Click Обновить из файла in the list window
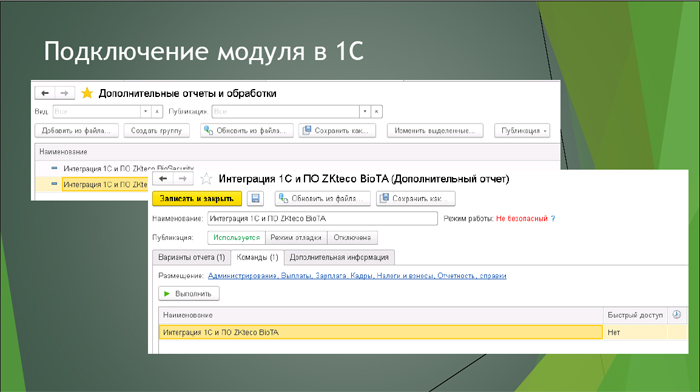The image size is (700, 392). point(246,131)
